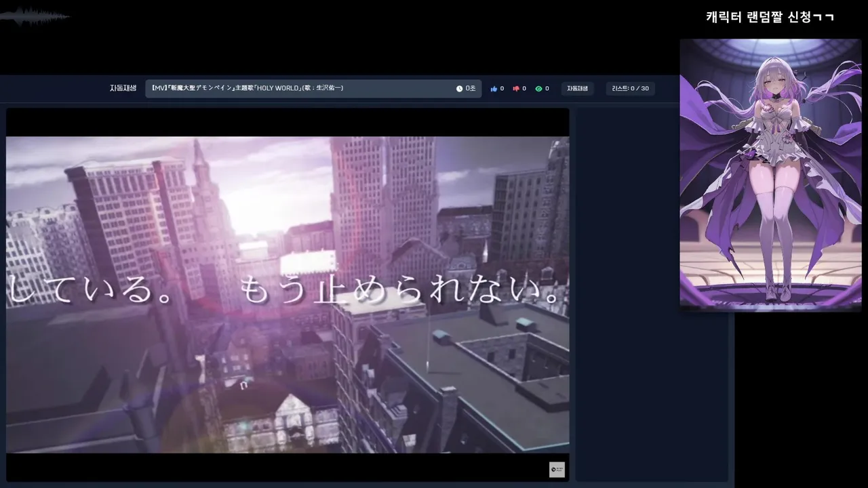The height and width of the screenshot is (488, 868).
Task: Click the clock icon beside 0초
Action: 459,89
